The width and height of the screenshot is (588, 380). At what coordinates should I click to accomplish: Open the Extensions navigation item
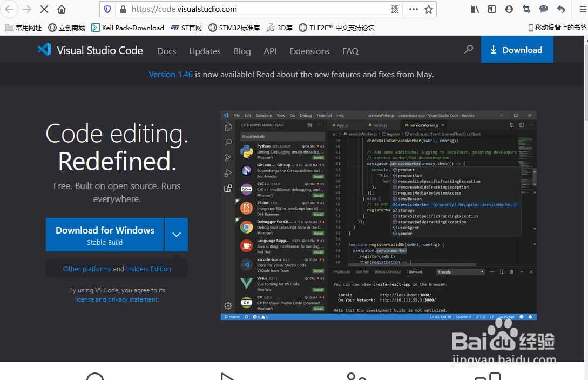(309, 51)
